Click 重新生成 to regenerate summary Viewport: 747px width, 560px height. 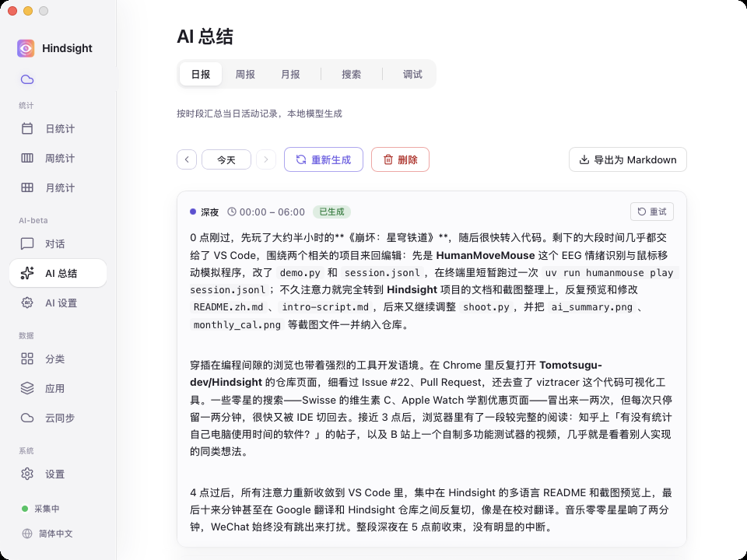coord(324,159)
